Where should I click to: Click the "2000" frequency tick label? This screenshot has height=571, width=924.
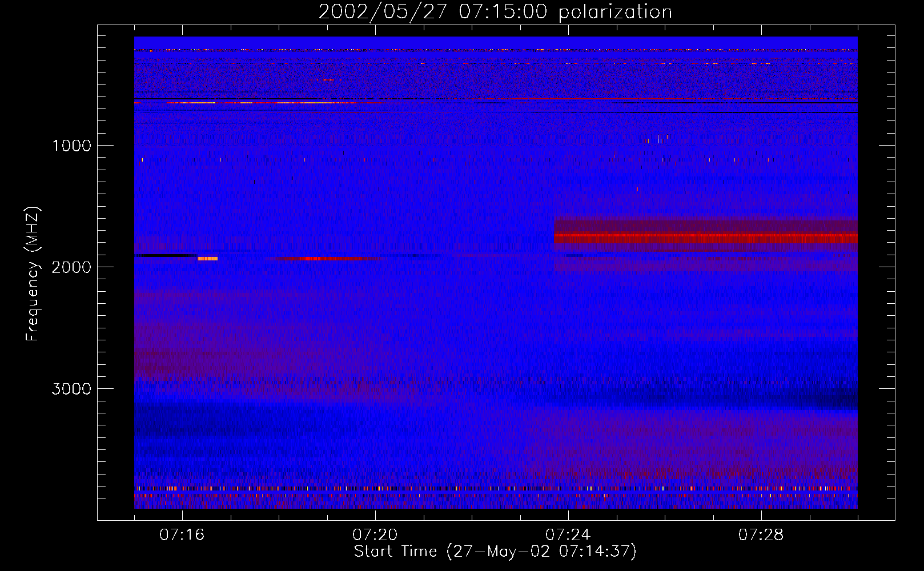point(71,267)
